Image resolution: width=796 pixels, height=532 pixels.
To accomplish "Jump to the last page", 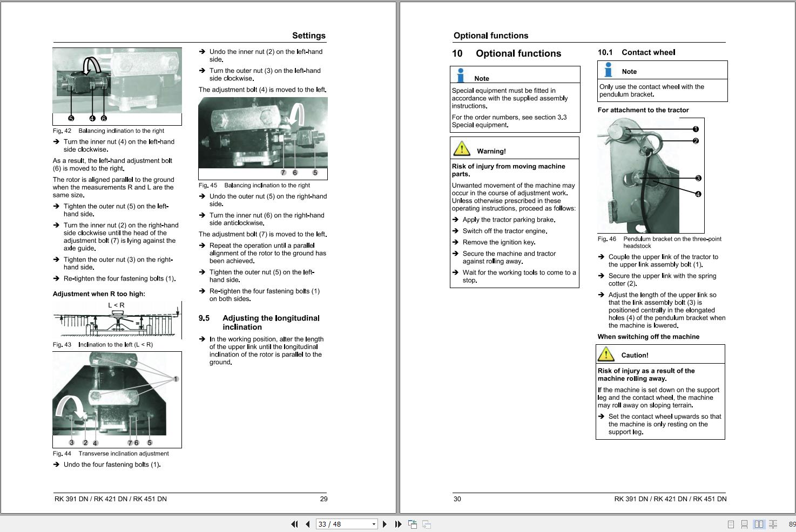I will (398, 524).
